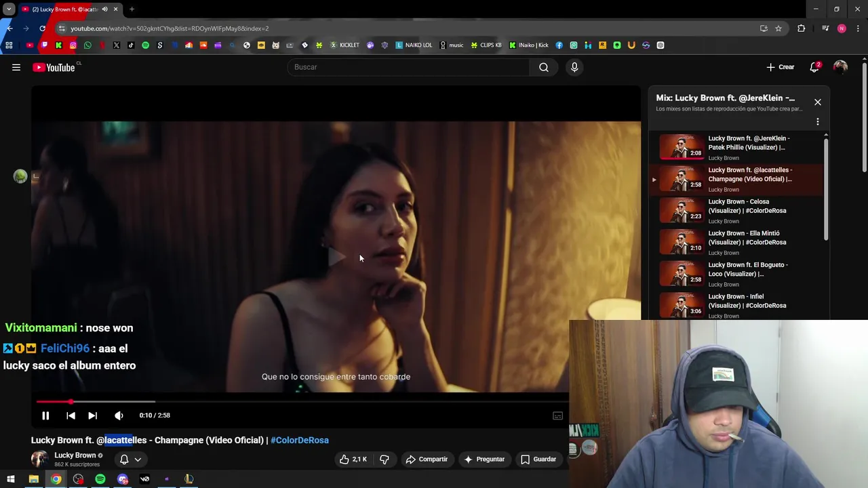Go back with browser back arrow
The height and width of the screenshot is (488, 868).
click(x=9, y=28)
